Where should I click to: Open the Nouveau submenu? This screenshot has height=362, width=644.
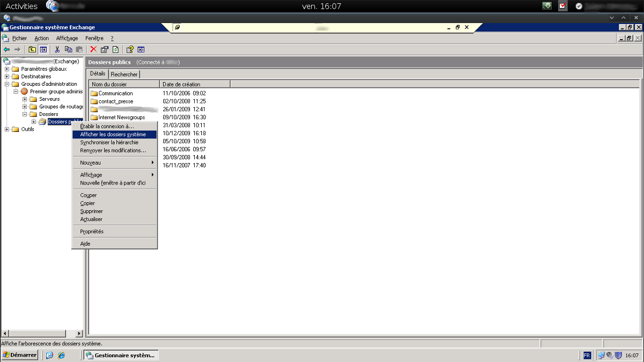coord(114,162)
